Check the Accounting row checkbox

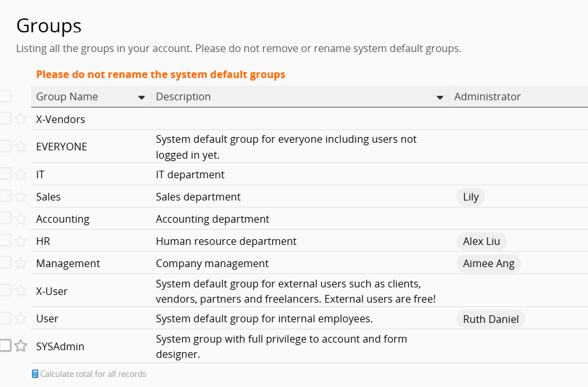coord(5,218)
